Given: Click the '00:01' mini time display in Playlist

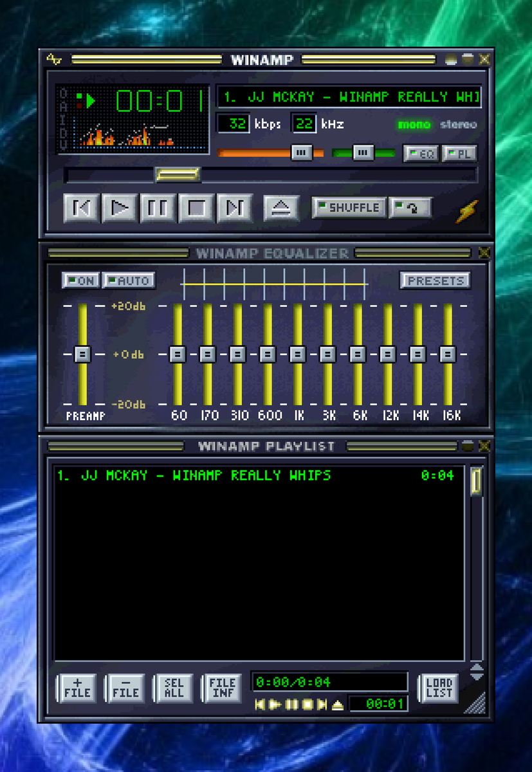Looking at the screenshot, I should point(378,704).
